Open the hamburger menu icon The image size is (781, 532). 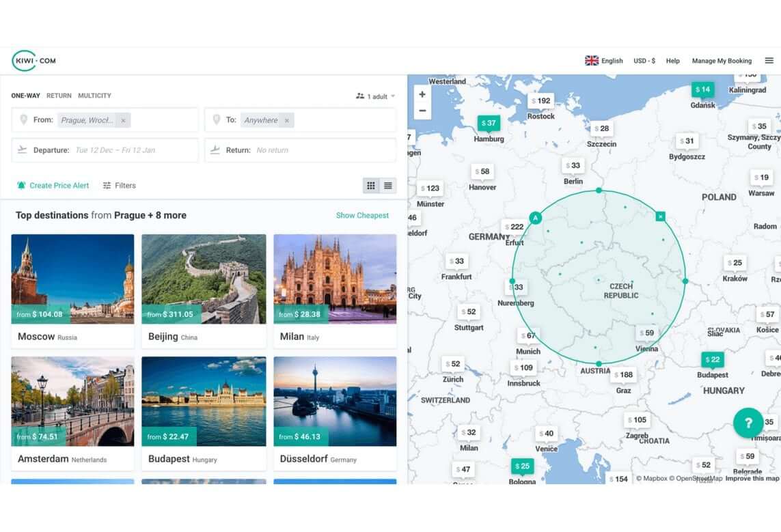(769, 61)
